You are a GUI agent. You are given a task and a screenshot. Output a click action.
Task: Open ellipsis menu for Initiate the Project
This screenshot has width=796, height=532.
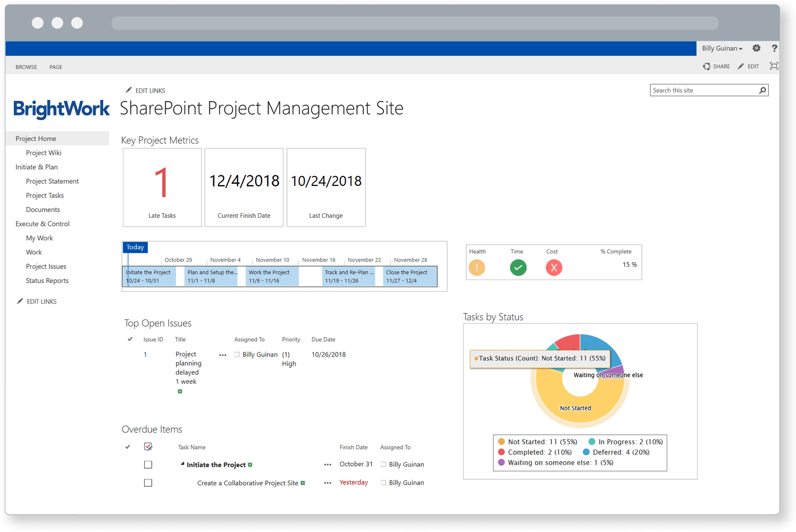[x=328, y=465]
